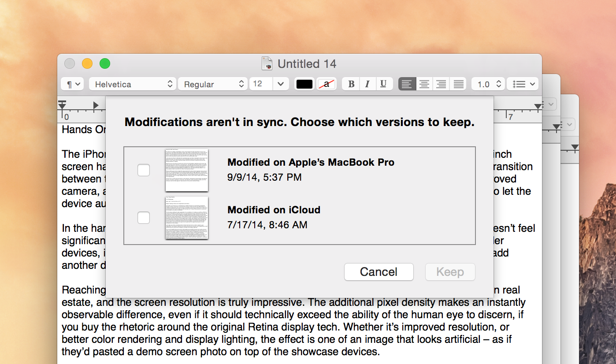
Task: Click the right margin marker above ruler number 7
Action: tap(538, 106)
